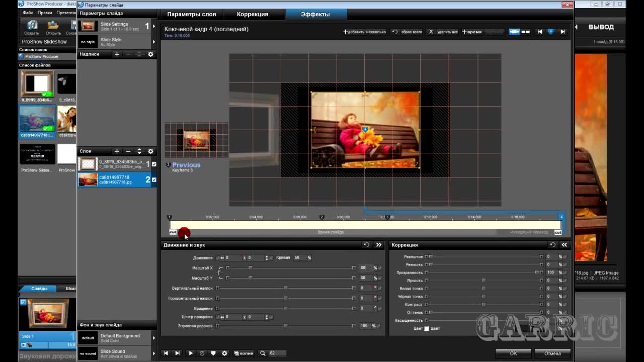Viewport: 644px width, 362px height.
Task: Switch to the single keyframe timeline view
Action: tap(514, 32)
